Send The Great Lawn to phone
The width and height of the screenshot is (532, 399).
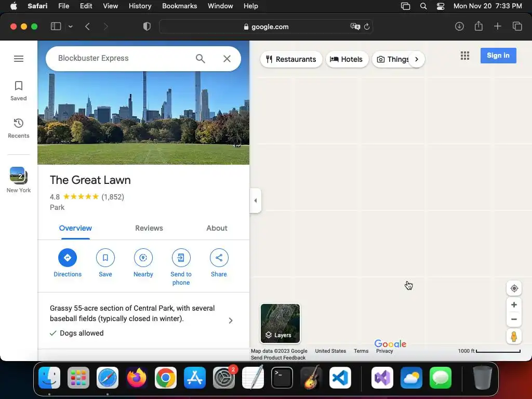coord(181,268)
